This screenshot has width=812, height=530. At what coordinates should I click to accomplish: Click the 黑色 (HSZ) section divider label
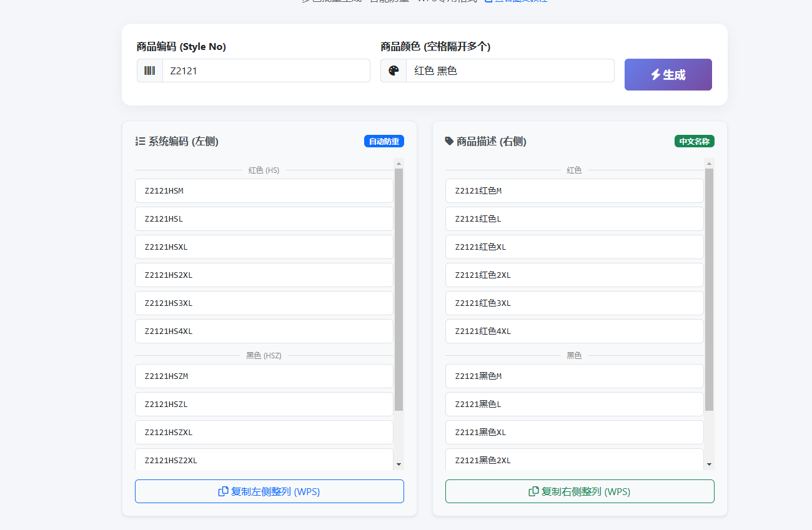tap(264, 355)
